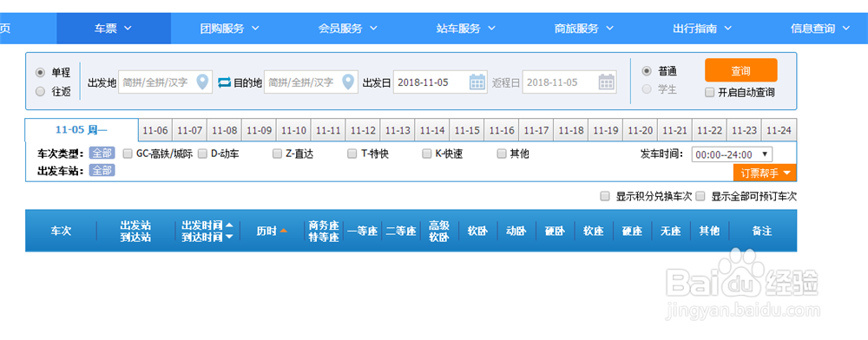Select the 往返 round-trip radio button
868x340 pixels.
[x=40, y=92]
